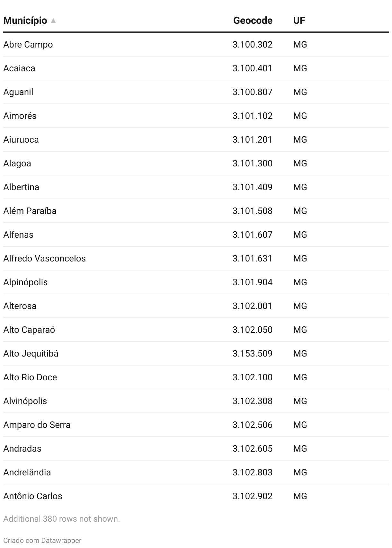The width and height of the screenshot is (392, 548).
Task: Select the Abre Campo row name
Action: pyautogui.click(x=28, y=44)
